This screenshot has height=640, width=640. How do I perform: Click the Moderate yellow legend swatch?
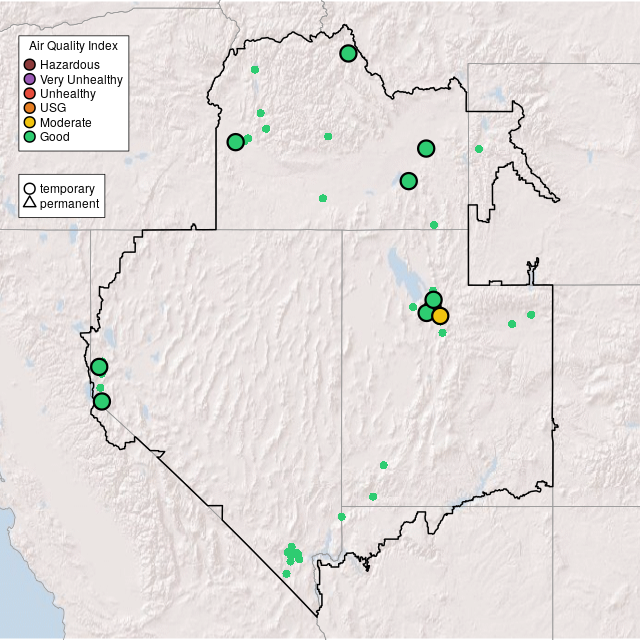[x=30, y=123]
